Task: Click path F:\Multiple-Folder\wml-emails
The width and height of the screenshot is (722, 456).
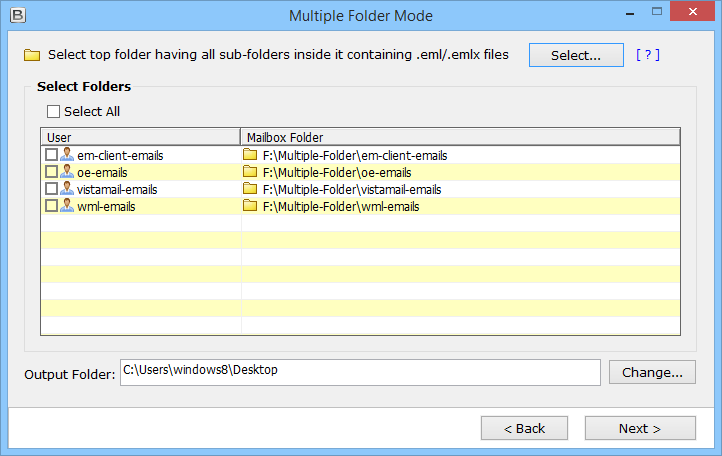Action: (341, 207)
